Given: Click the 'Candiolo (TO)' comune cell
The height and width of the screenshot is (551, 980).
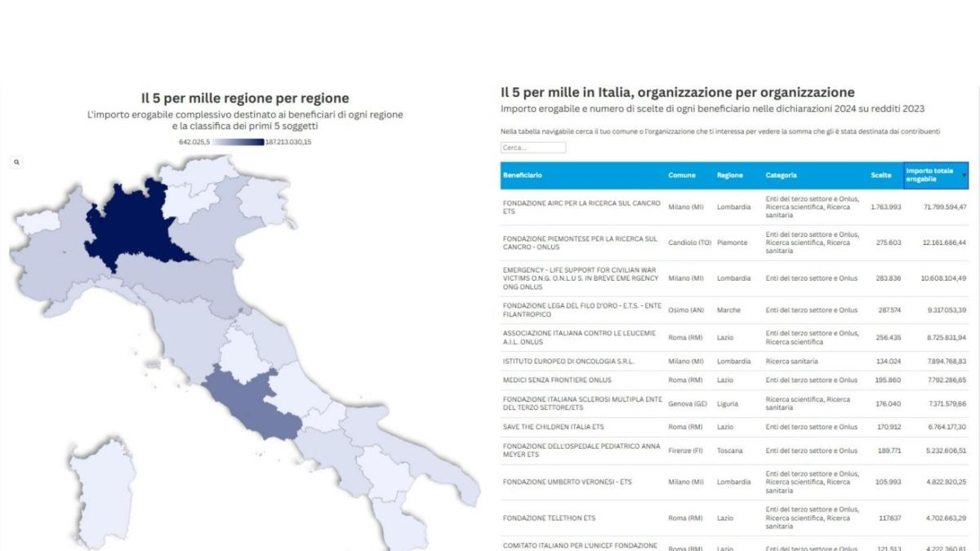Looking at the screenshot, I should 689,243.
